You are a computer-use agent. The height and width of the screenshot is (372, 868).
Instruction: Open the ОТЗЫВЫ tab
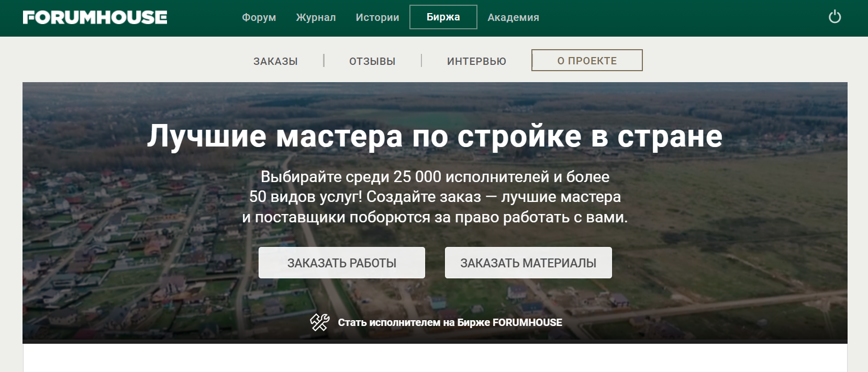(372, 61)
